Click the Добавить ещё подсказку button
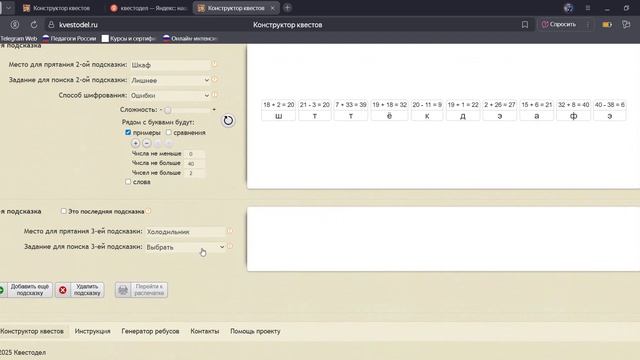 [x=26, y=290]
